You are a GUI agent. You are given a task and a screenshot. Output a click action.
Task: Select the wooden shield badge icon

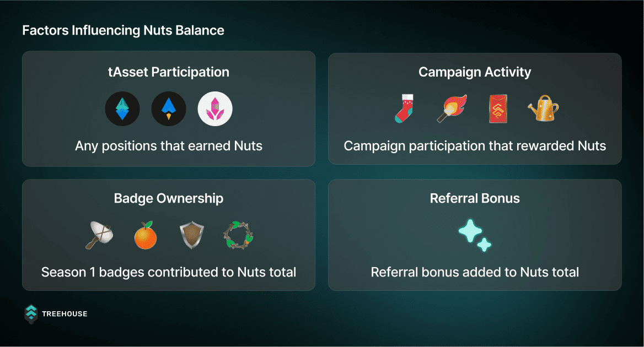tap(192, 235)
